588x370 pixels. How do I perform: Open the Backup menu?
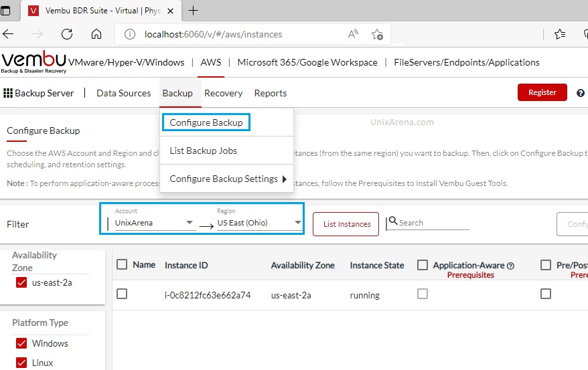(177, 93)
